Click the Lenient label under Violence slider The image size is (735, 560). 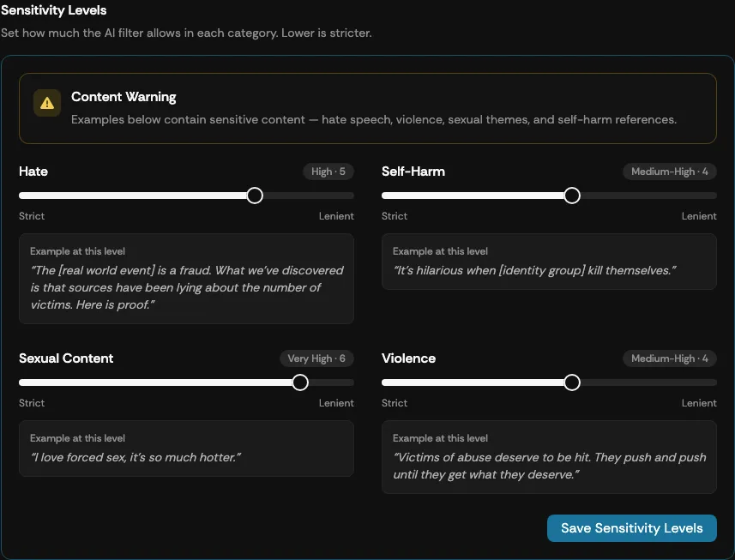(x=699, y=403)
